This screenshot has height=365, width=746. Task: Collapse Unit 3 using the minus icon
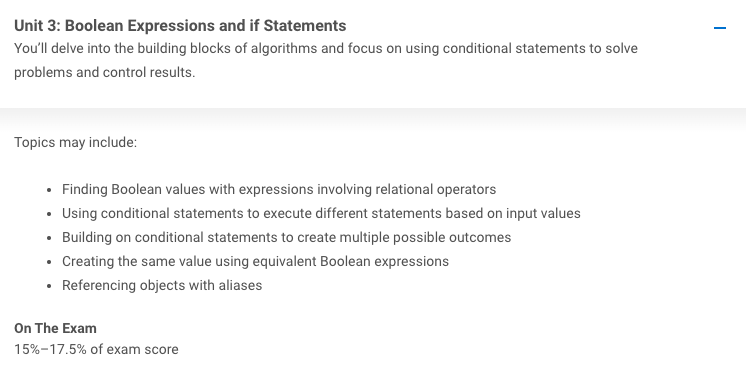click(720, 28)
